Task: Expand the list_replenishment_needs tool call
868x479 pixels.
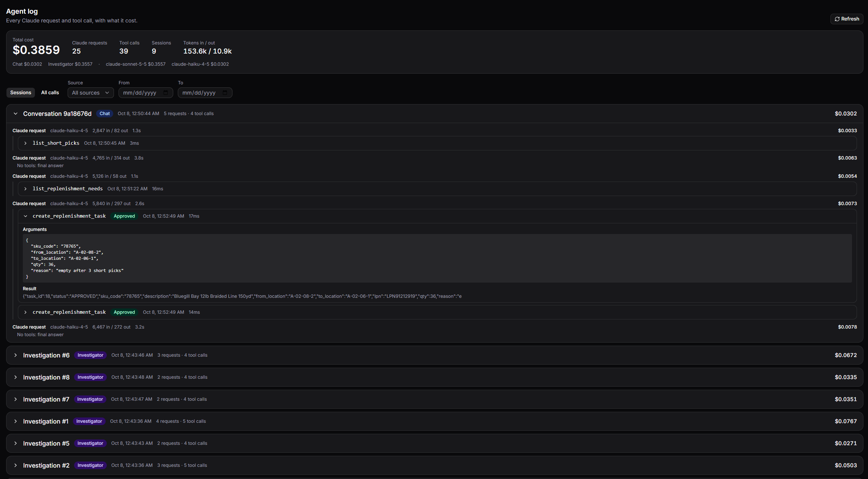Action: pyautogui.click(x=25, y=189)
